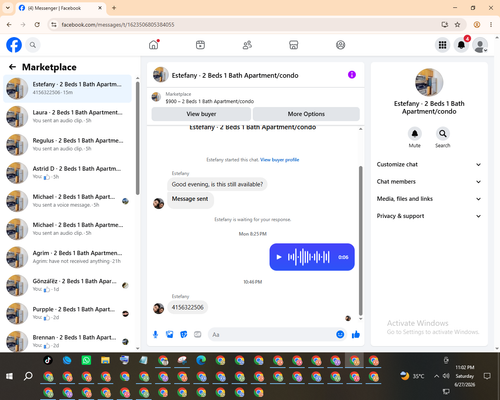Open TikTok from the taskbar
The height and width of the screenshot is (400, 500).
[x=48, y=360]
